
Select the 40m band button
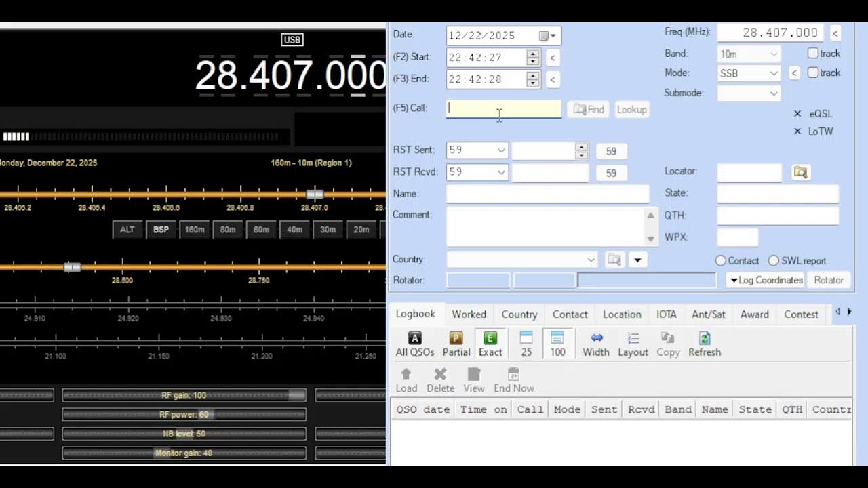pos(294,230)
